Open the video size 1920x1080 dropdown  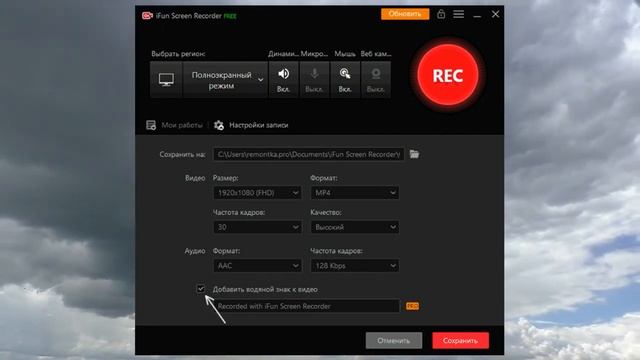pos(257,193)
